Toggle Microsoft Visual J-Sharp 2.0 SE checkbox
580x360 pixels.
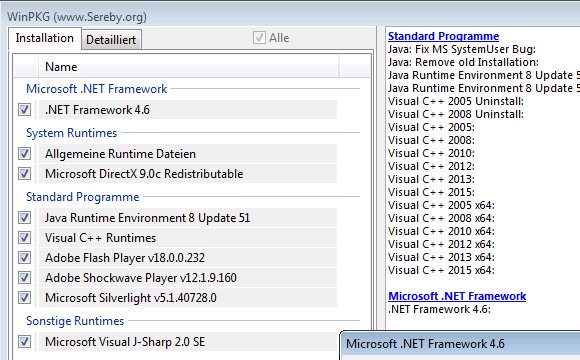(24, 342)
